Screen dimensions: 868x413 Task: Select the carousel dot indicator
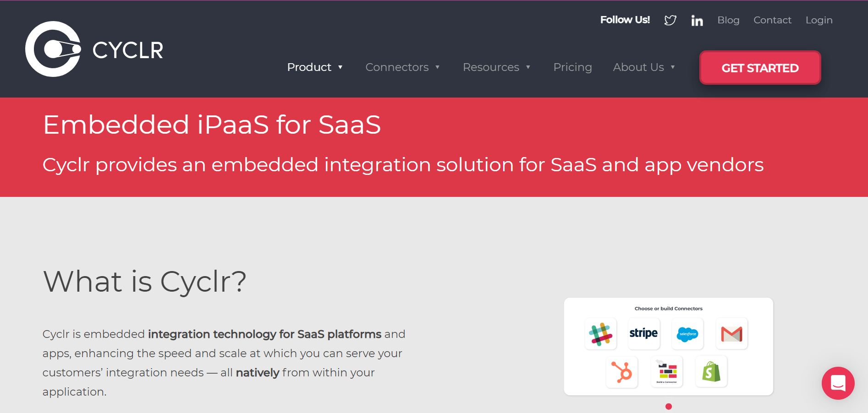point(669,406)
